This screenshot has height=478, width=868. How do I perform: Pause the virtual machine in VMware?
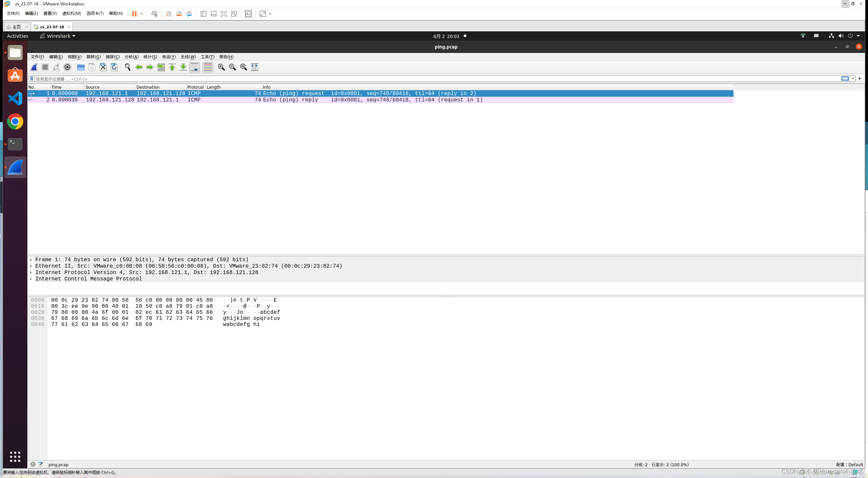[134, 14]
